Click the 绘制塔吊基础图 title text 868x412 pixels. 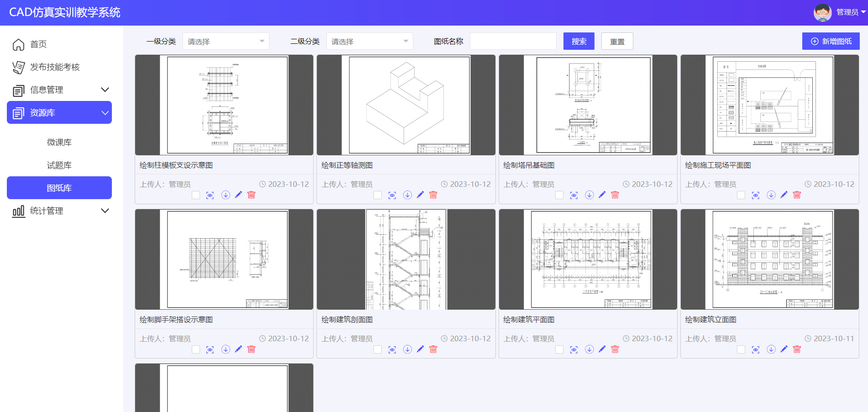click(529, 165)
